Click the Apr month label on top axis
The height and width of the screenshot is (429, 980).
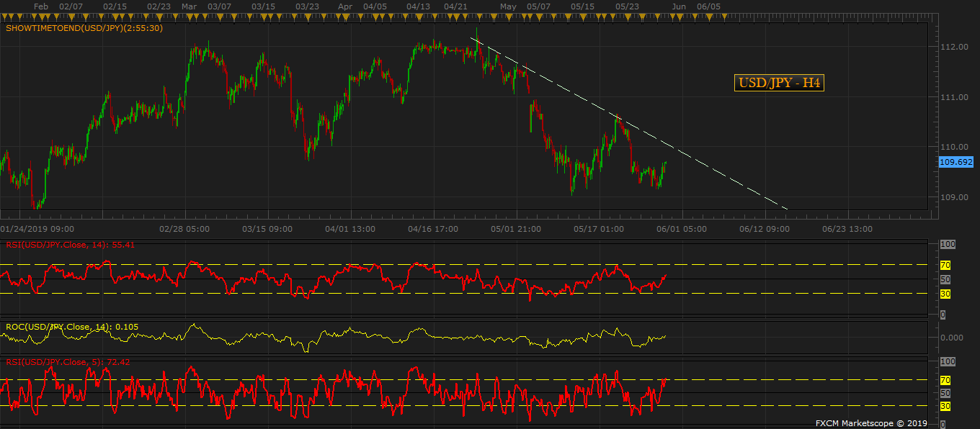345,6
